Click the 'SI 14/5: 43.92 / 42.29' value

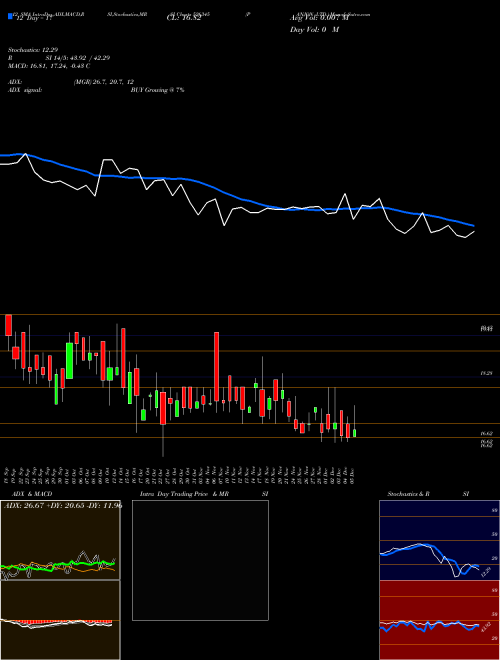point(78,58)
